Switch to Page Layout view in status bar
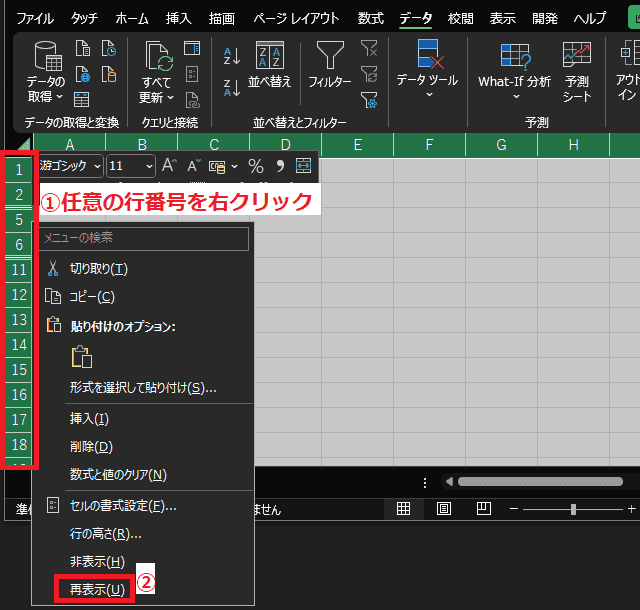This screenshot has width=640, height=610. coord(443,509)
